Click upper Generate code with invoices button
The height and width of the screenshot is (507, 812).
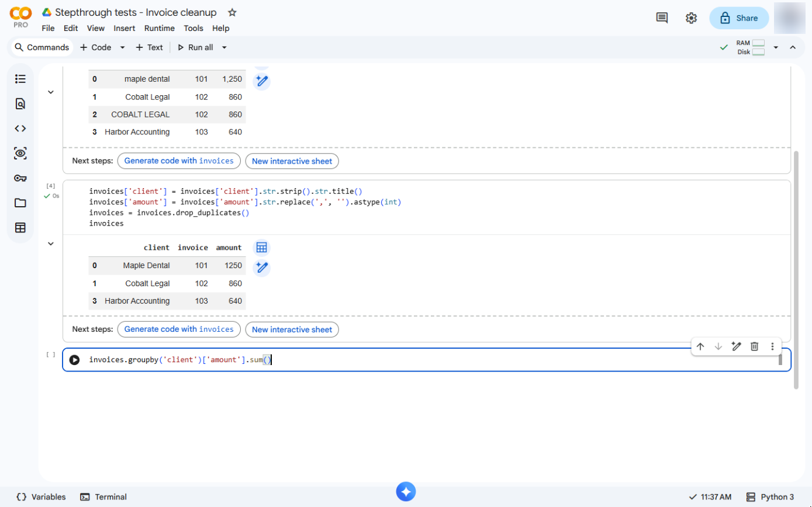coord(179,161)
